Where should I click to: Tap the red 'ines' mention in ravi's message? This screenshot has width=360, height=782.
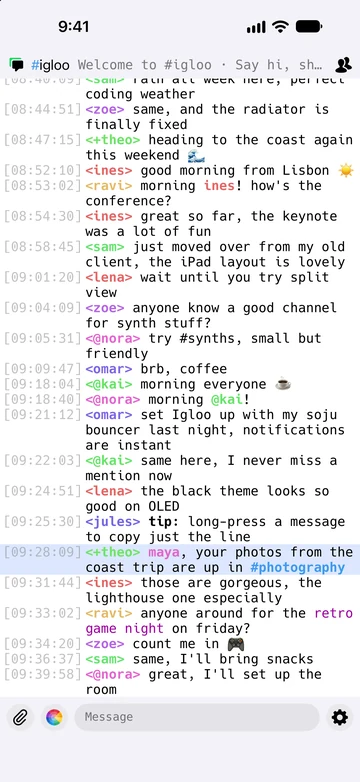pos(219,186)
